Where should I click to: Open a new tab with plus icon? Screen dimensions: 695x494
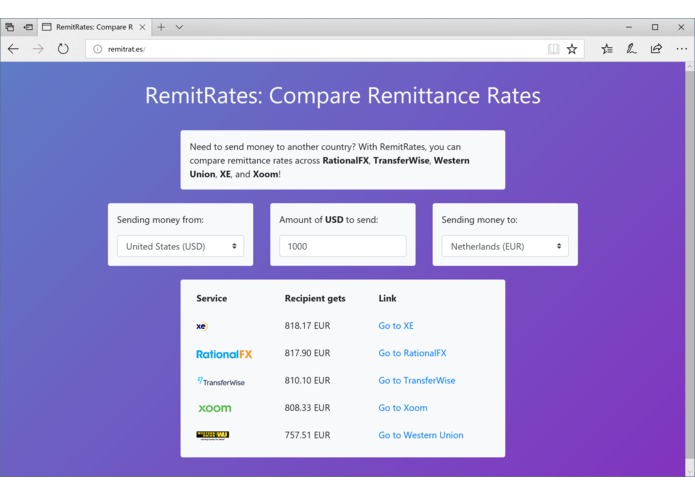click(x=161, y=27)
